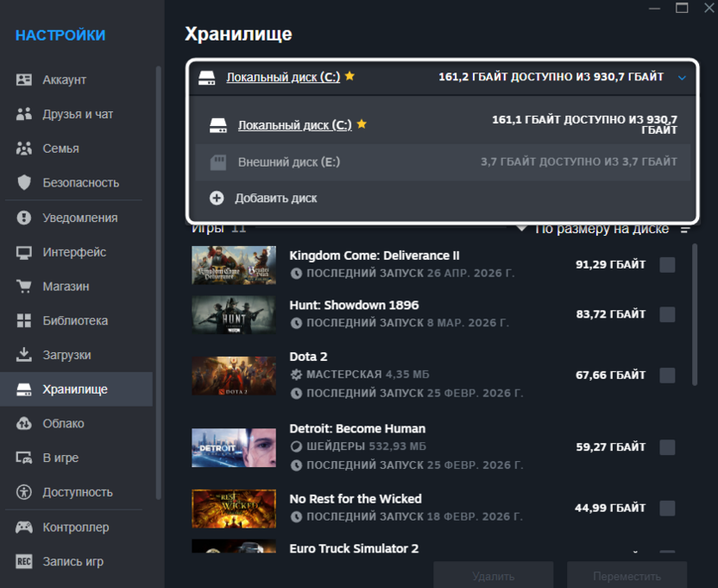Viewport: 718px width, 588px height.
Task: Choose Локальный диск (C:) in the drive list
Action: [x=443, y=124]
